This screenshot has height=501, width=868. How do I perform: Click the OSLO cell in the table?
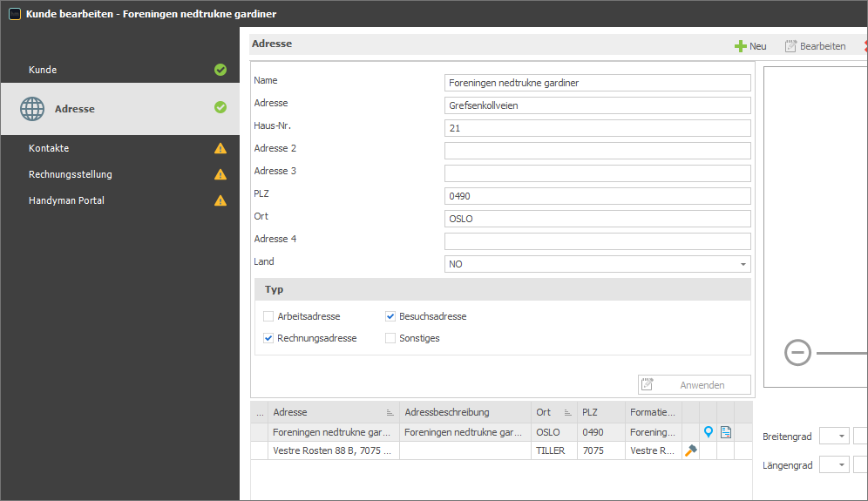coord(553,432)
